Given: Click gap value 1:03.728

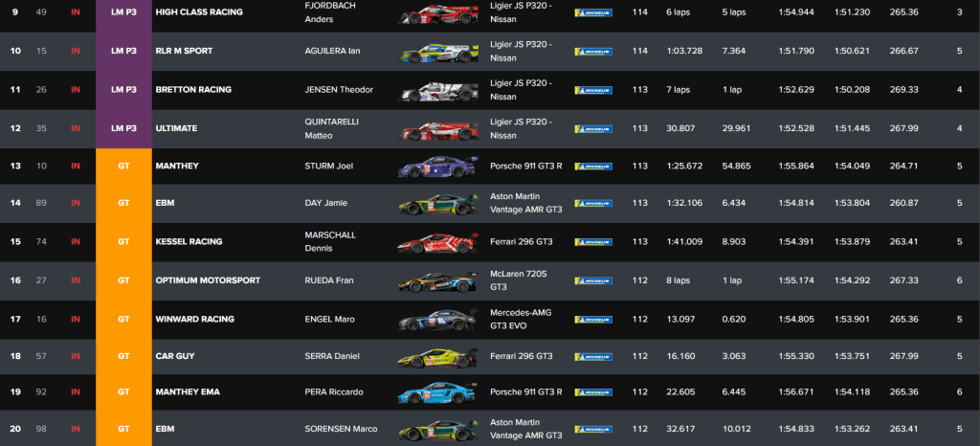Looking at the screenshot, I should click(684, 51).
